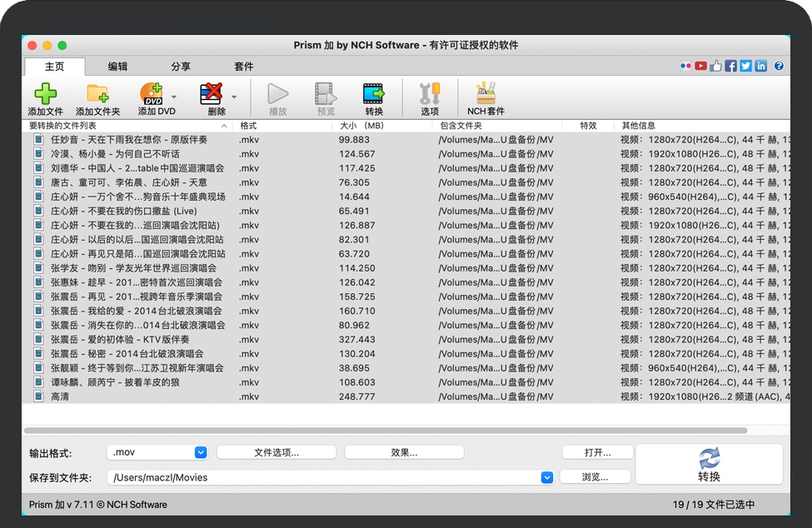The image size is (812, 528).
Task: Switch to the Share (分享) tab
Action: (181, 67)
